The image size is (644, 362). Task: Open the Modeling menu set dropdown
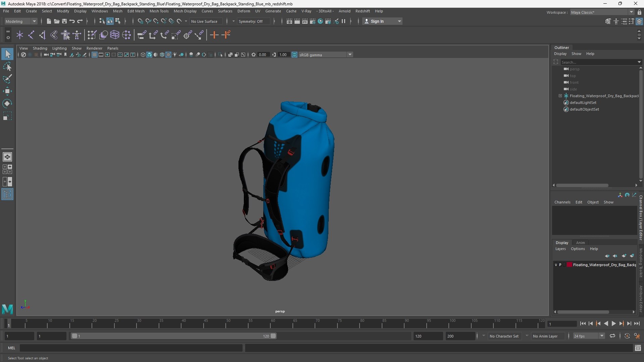point(21,21)
